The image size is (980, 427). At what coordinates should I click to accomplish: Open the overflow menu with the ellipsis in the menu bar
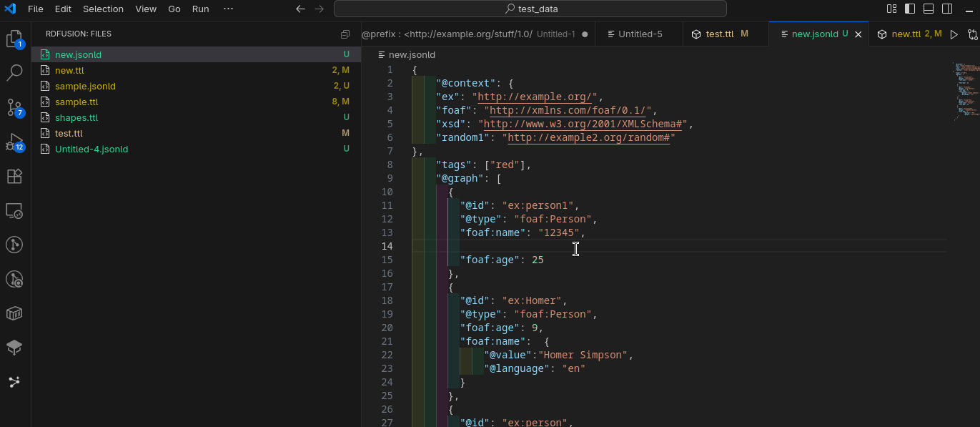click(229, 9)
